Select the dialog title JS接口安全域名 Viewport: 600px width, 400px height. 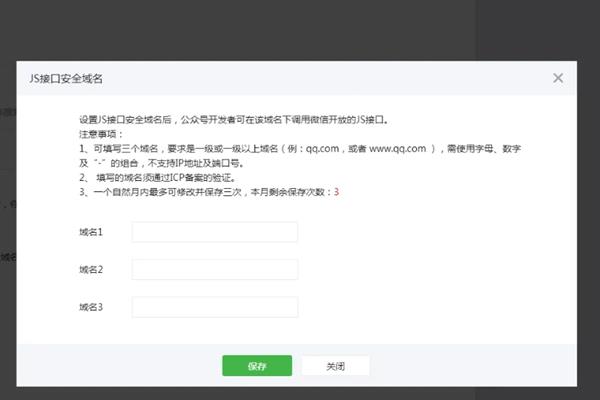[x=66, y=79]
